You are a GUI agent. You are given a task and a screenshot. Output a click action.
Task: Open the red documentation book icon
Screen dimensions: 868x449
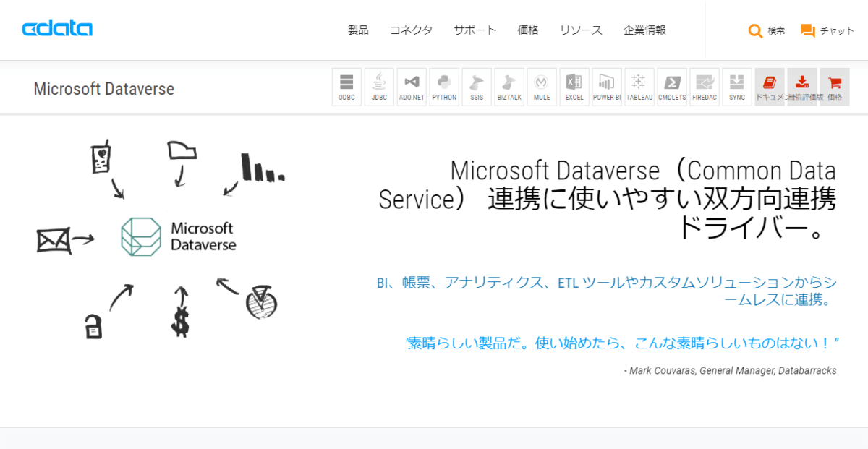coord(770,87)
